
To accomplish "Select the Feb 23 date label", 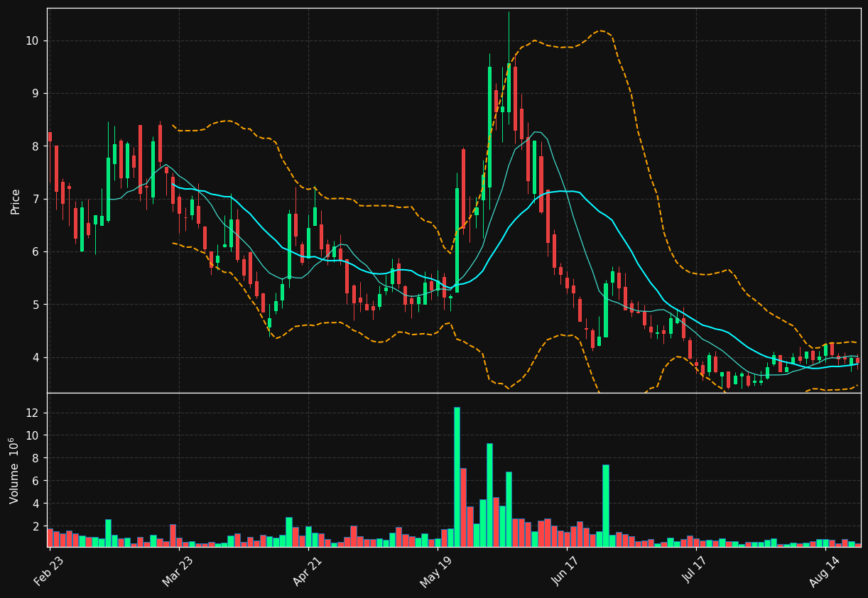I will pyautogui.click(x=49, y=571).
